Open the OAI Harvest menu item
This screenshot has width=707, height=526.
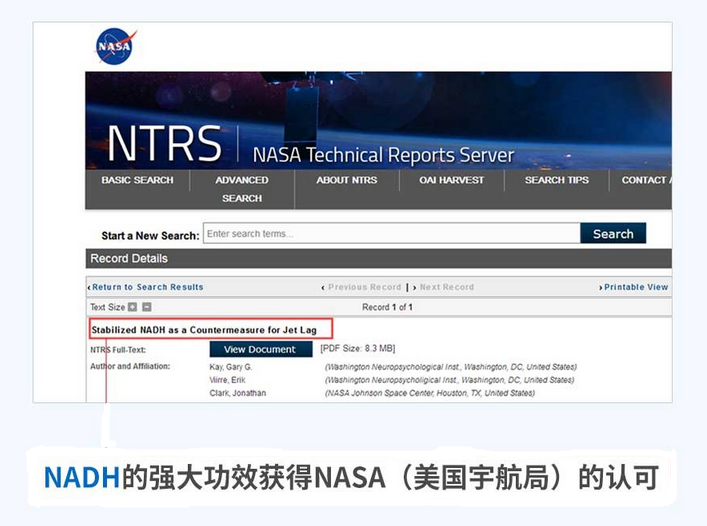451,180
